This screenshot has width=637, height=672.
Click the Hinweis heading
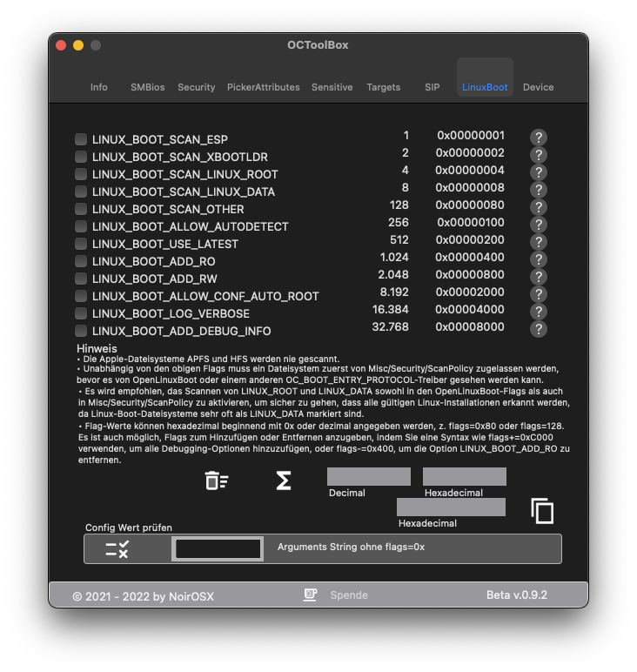click(97, 348)
